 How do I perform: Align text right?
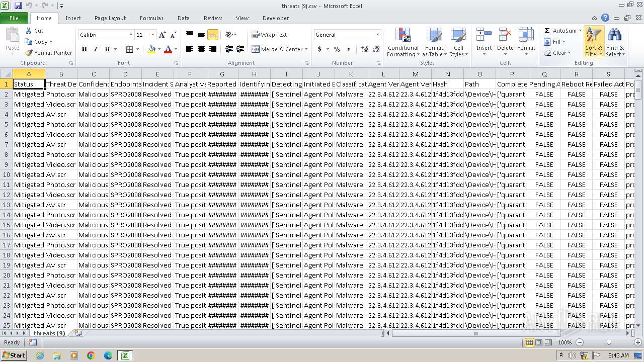(x=213, y=49)
